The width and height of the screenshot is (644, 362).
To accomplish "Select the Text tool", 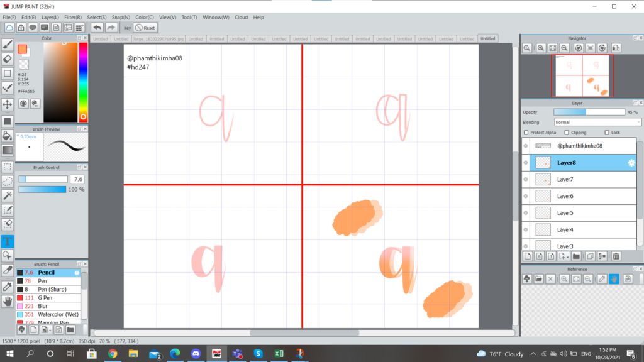I will click(x=8, y=241).
